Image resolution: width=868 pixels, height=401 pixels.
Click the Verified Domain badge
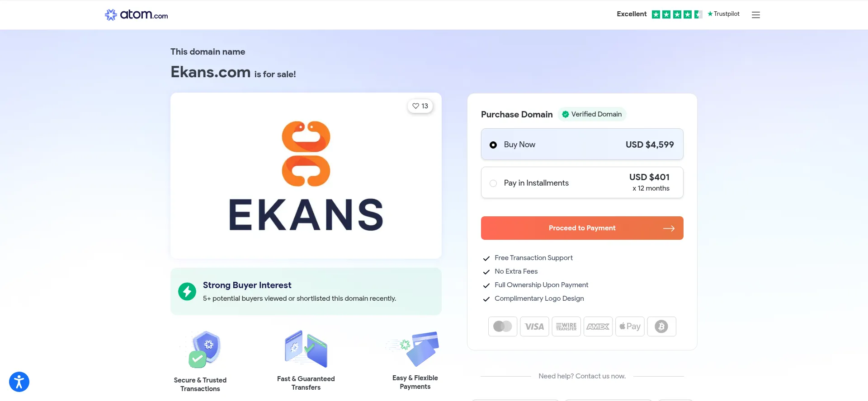(592, 114)
